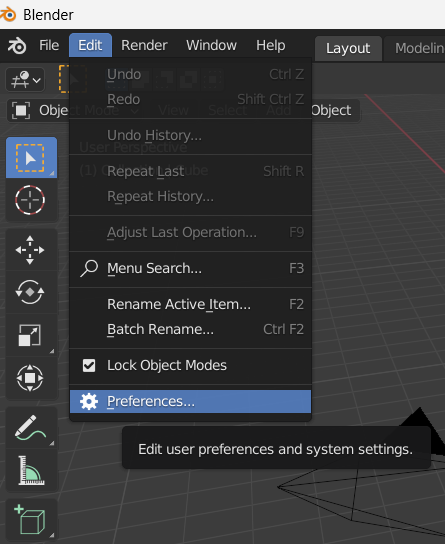The width and height of the screenshot is (445, 544).
Task: Select the Move tool
Action: point(31,250)
